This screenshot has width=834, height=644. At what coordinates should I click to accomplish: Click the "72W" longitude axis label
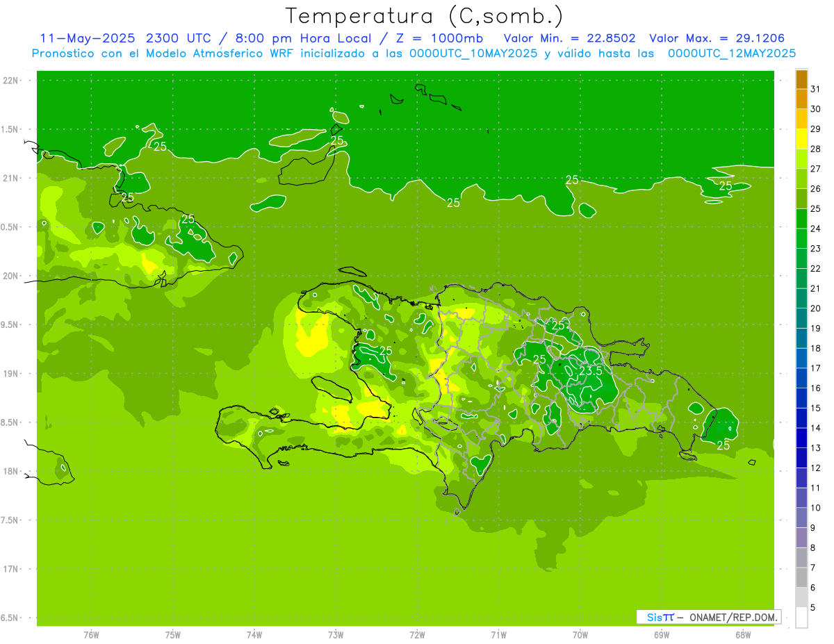(x=417, y=635)
